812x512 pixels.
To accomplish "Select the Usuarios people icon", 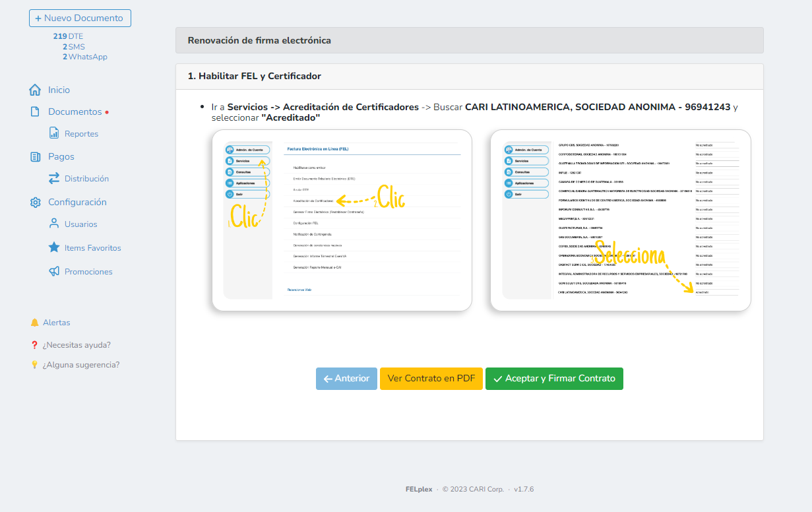I will pos(54,224).
